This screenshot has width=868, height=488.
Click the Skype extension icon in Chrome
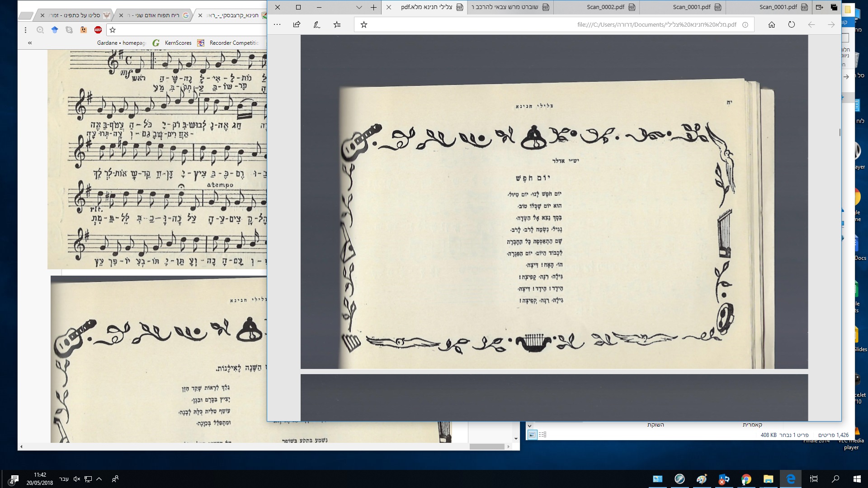69,30
